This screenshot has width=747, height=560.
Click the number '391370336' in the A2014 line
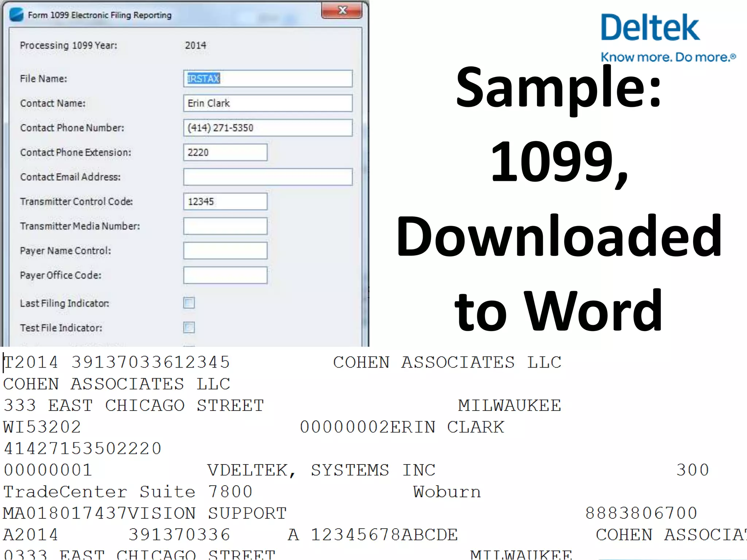tap(179, 535)
